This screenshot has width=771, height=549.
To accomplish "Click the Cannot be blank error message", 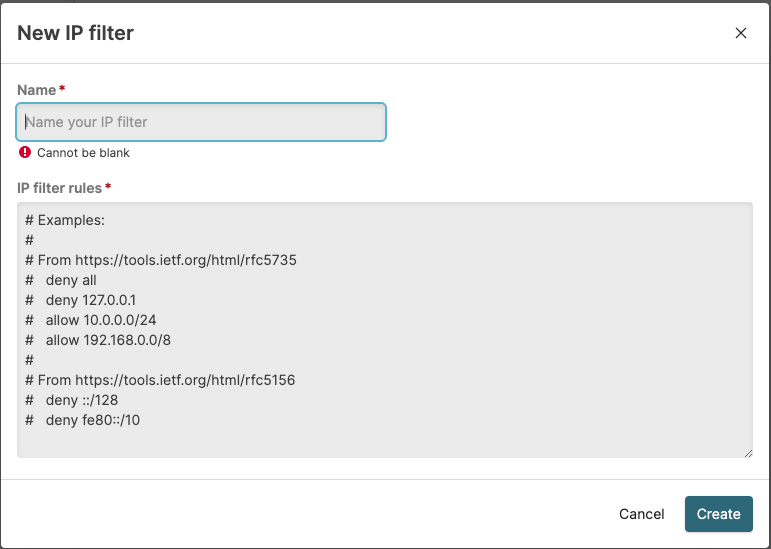I will click(83, 153).
